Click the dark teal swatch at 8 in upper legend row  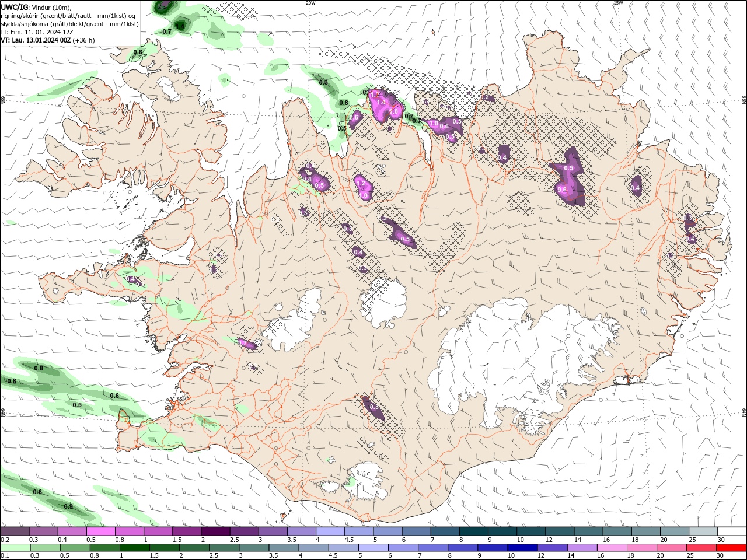point(474,531)
